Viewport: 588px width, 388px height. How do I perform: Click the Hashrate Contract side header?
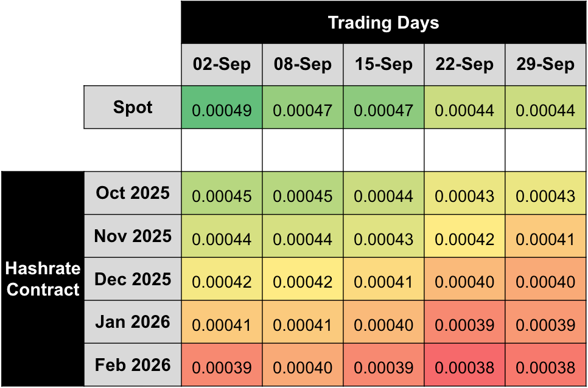43,279
